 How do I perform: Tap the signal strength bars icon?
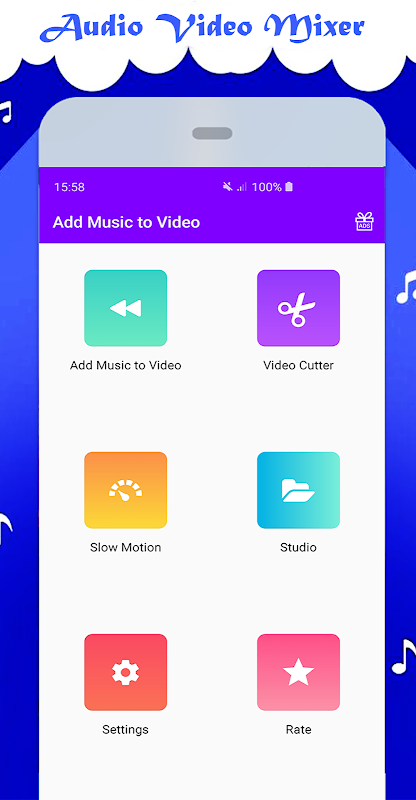pos(242,187)
